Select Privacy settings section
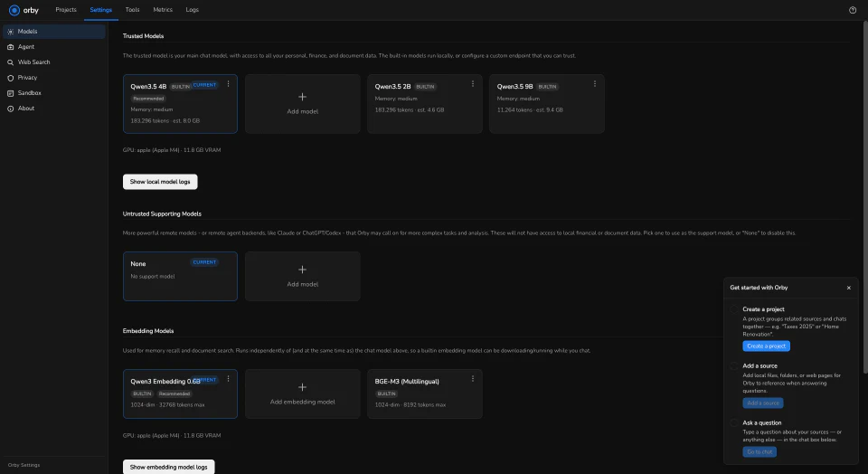This screenshot has width=868, height=474. point(53,78)
